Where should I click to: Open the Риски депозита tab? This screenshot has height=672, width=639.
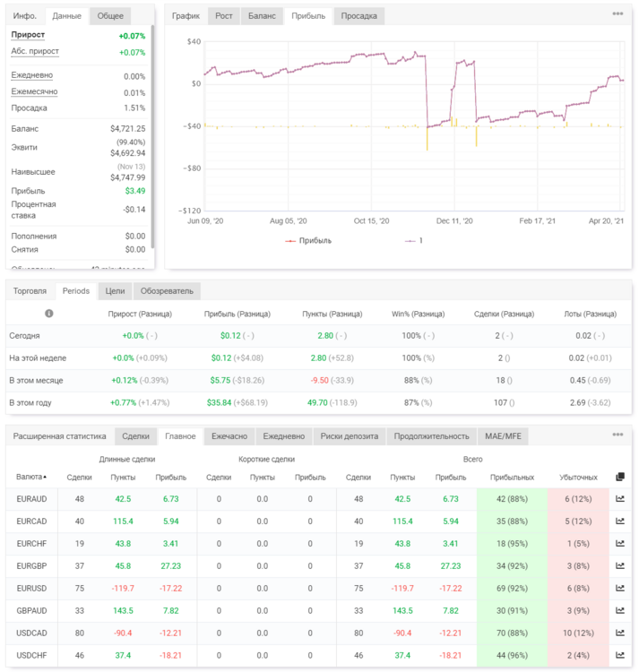pos(350,435)
